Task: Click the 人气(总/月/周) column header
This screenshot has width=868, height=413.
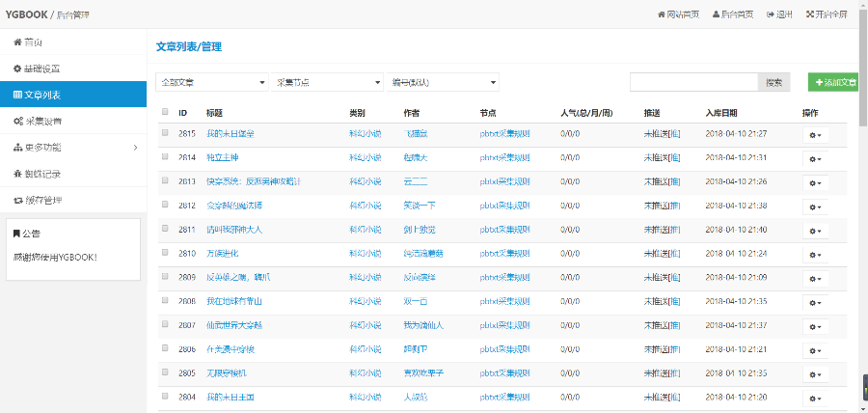Action: 586,113
